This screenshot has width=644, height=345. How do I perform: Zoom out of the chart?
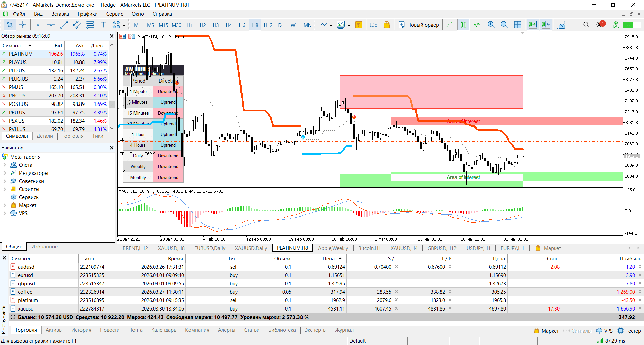point(504,25)
